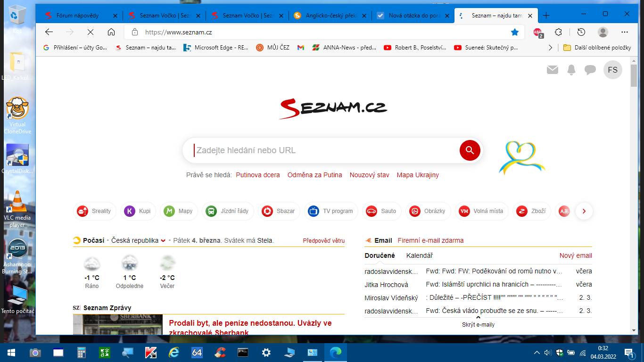Open the Sbazar service
Image resolution: width=644 pixels, height=362 pixels.
click(279, 211)
